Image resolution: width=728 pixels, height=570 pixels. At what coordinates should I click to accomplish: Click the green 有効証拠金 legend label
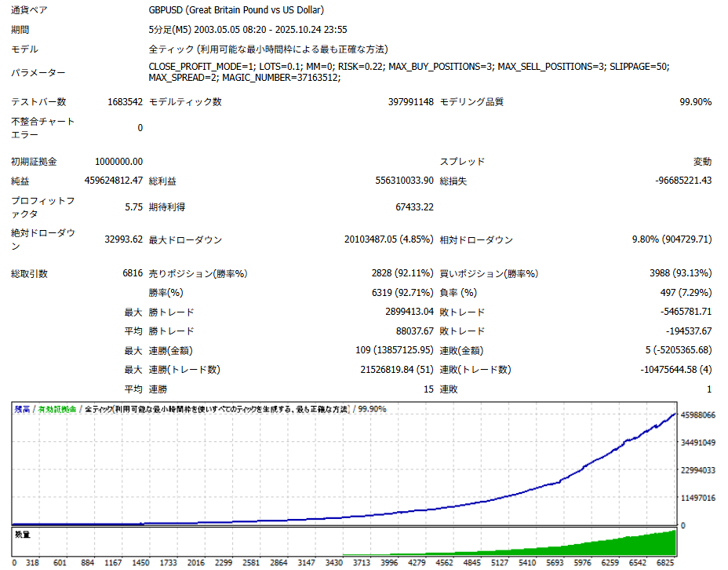[57, 409]
